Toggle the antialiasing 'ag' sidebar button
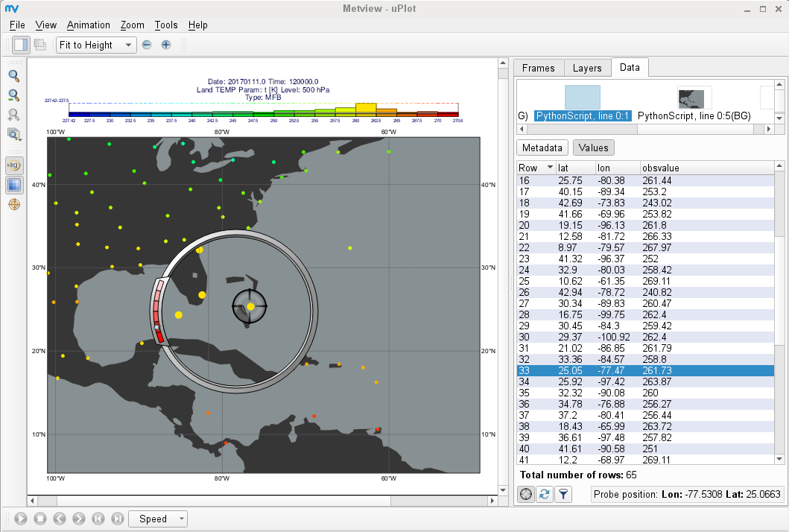789x532 pixels. 14,165
